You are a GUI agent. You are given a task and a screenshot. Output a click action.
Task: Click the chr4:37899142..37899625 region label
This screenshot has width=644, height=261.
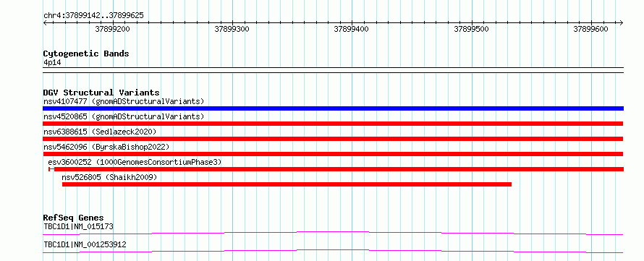click(93, 16)
